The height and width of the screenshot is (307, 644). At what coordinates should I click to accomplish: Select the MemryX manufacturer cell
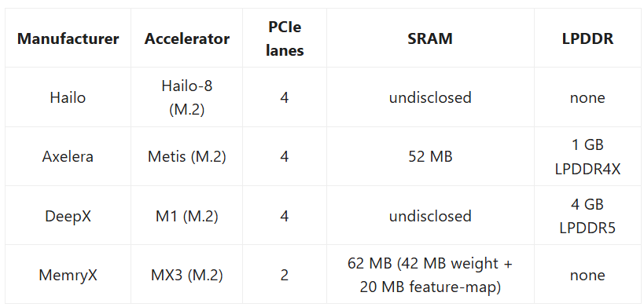68,275
